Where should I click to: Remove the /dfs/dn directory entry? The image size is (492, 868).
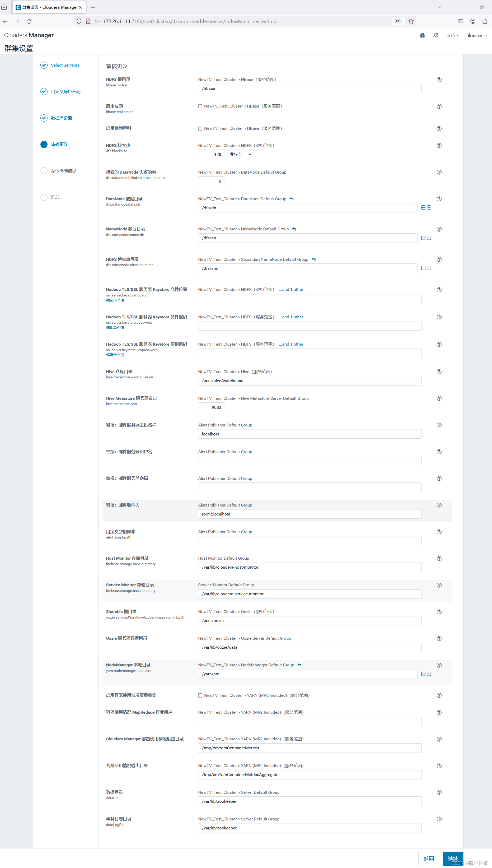pos(423,207)
